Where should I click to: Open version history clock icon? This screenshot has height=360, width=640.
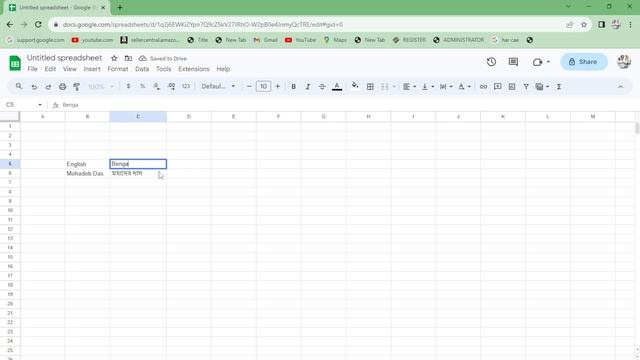click(491, 62)
